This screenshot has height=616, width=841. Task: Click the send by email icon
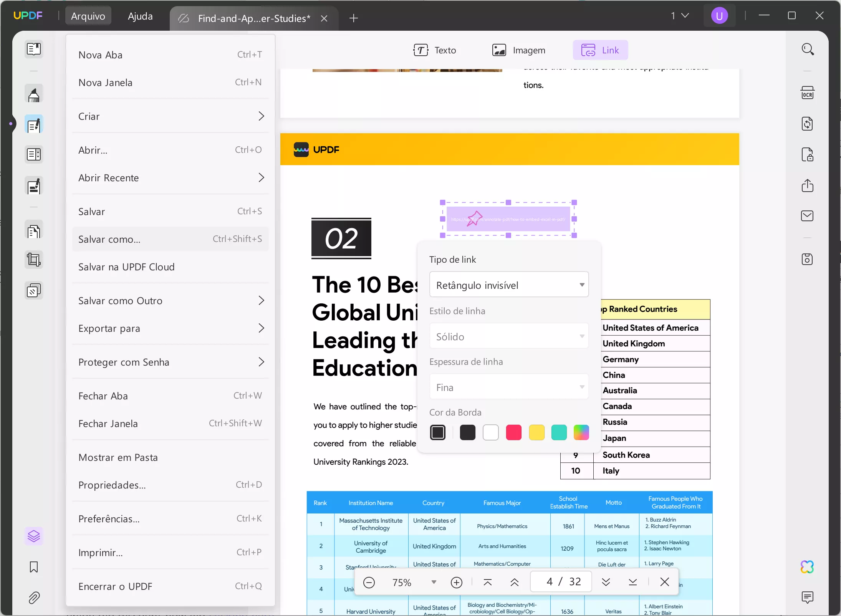pos(807,216)
